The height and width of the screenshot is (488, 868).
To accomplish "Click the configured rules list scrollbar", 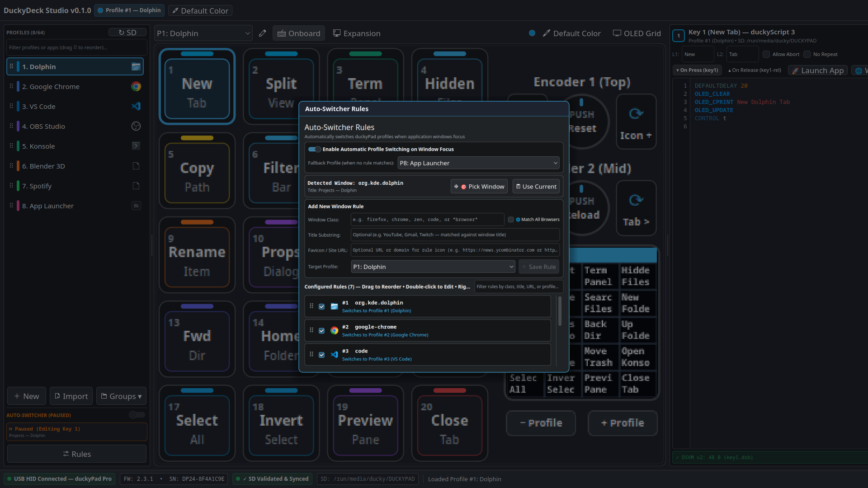I will [560, 312].
